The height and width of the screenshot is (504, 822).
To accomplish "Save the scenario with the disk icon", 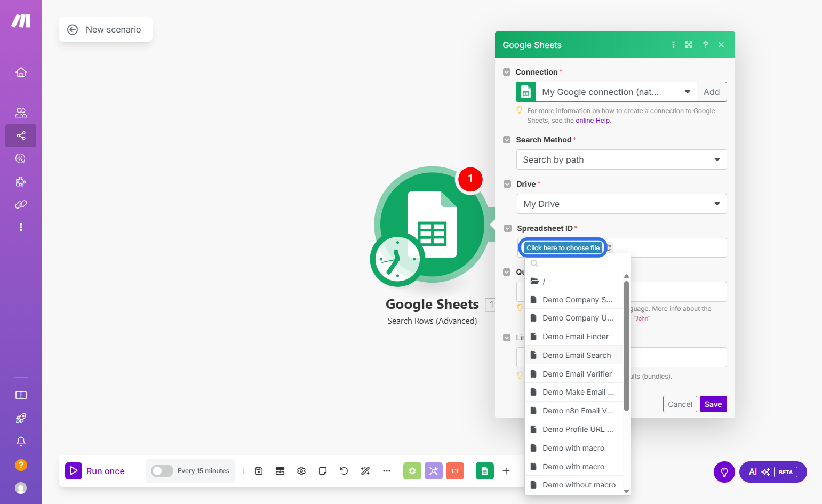I will point(259,471).
